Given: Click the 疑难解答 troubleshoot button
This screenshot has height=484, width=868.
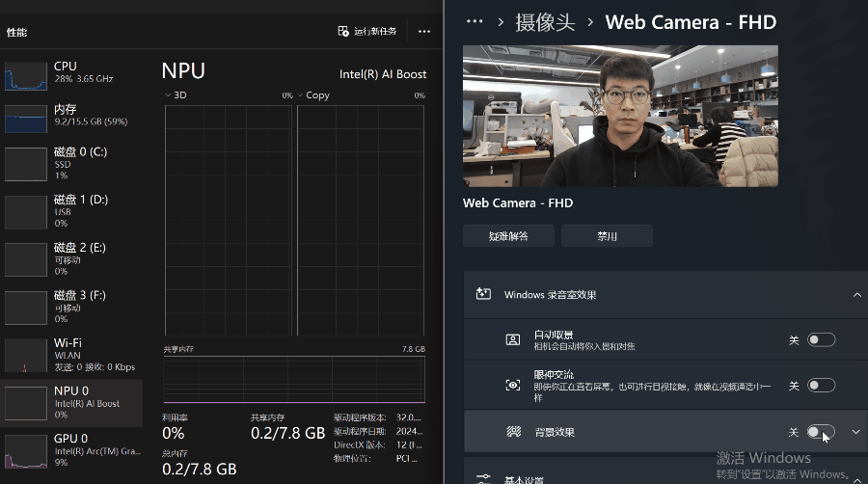Looking at the screenshot, I should (x=508, y=236).
